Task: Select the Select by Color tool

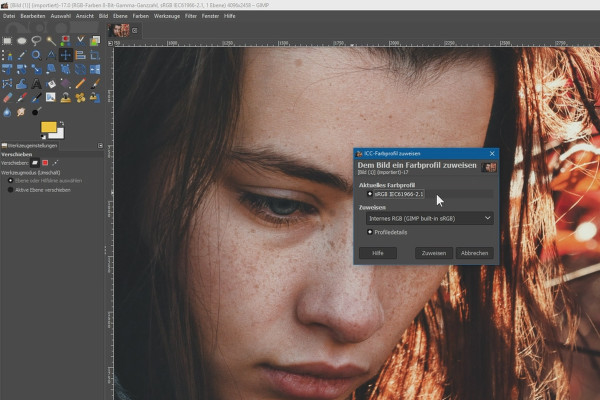Action: click(x=65, y=41)
